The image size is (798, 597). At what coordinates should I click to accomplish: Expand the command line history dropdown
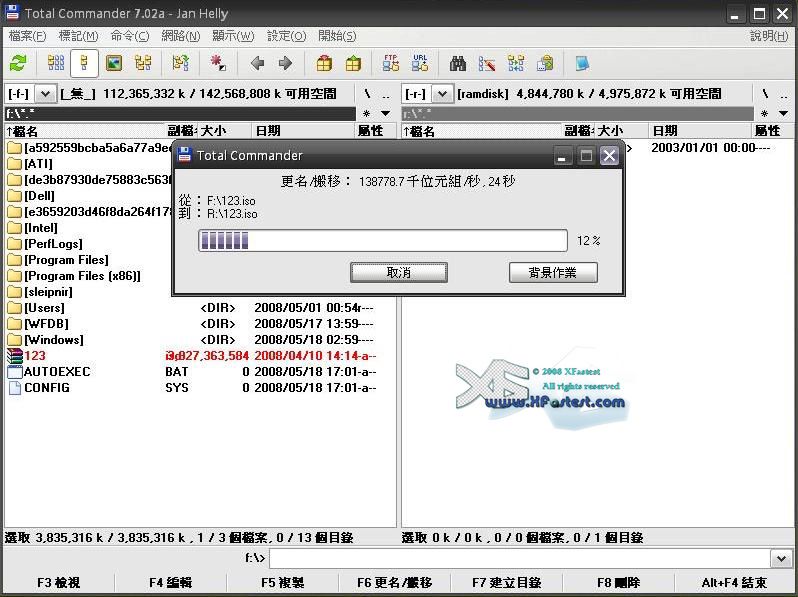(x=782, y=558)
